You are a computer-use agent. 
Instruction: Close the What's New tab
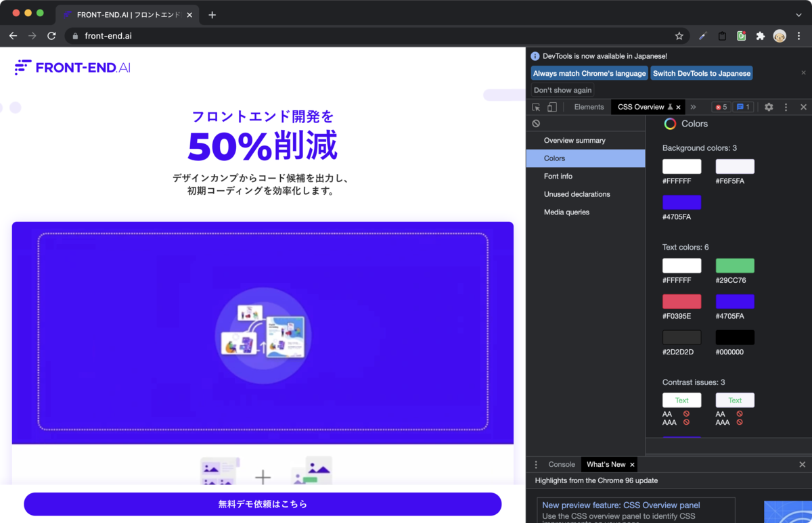632,465
